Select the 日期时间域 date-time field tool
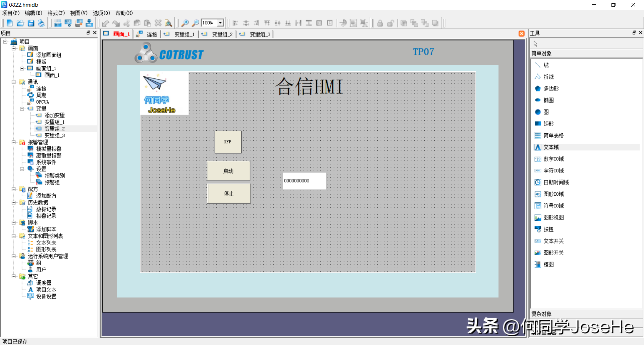 (x=556, y=182)
